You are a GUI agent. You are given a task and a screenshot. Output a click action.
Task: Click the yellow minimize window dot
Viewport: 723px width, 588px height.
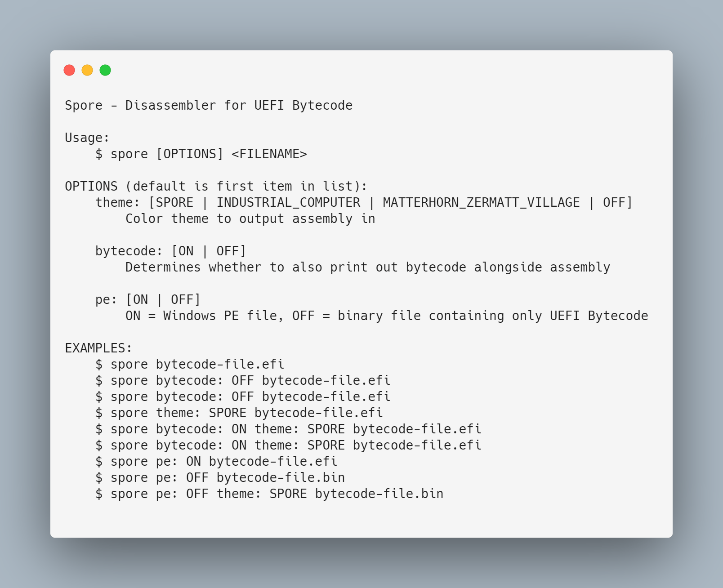[87, 70]
